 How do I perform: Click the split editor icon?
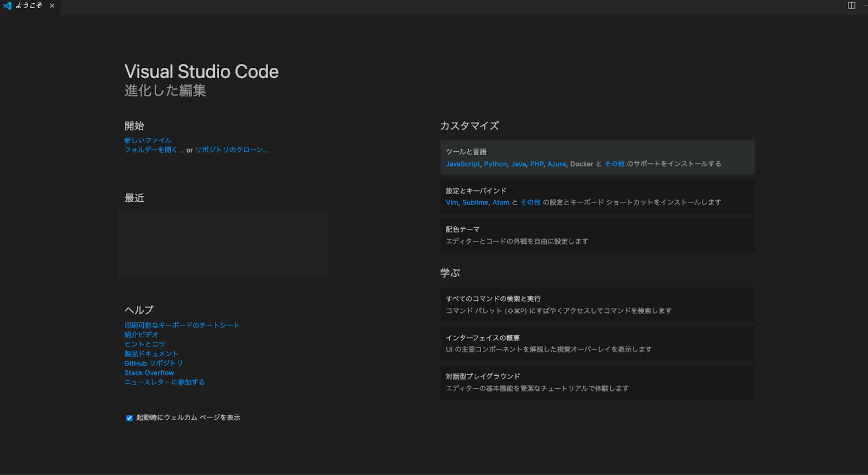[x=851, y=5]
